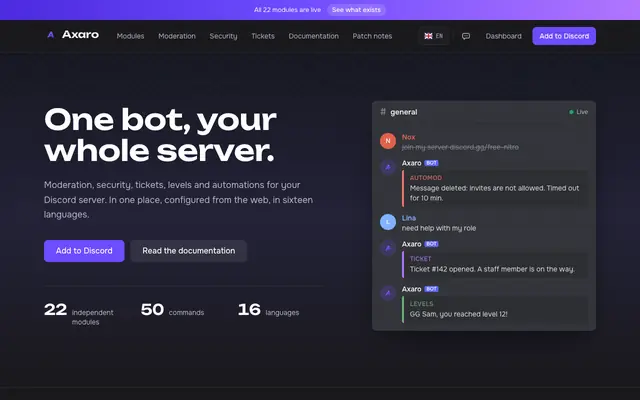640x400 pixels.
Task: Go to Moderation in navigation
Action: point(177,36)
